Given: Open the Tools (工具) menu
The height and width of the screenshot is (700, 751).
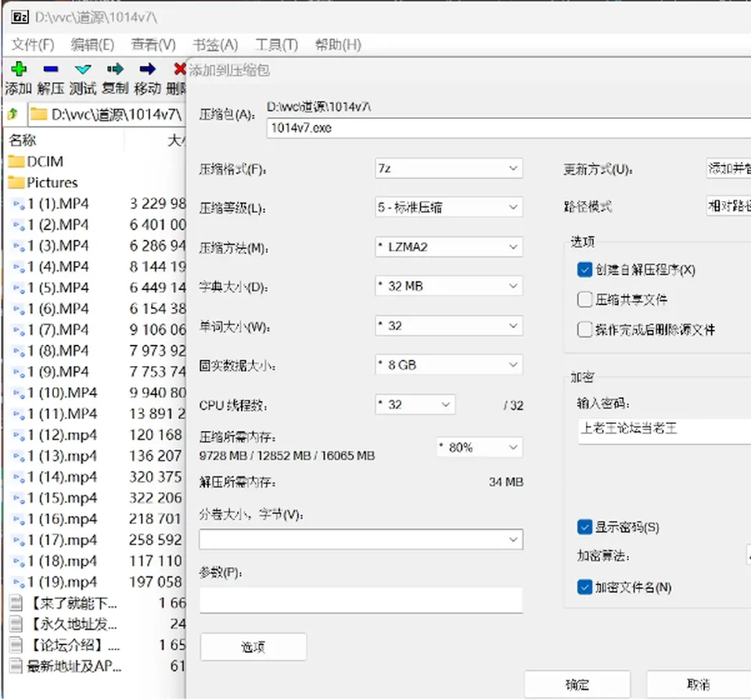Looking at the screenshot, I should tap(276, 45).
